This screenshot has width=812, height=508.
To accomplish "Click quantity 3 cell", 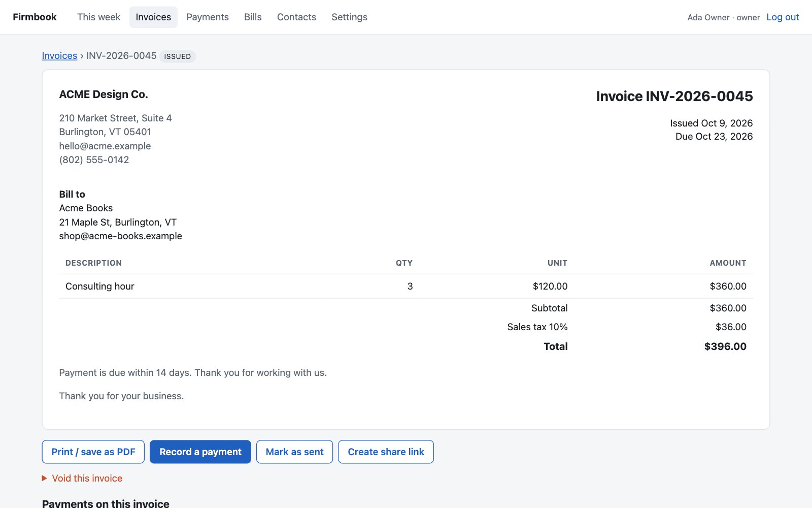I will click(410, 286).
